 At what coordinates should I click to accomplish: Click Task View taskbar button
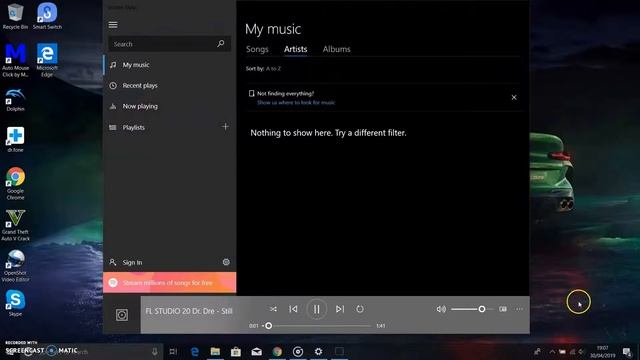click(173, 351)
